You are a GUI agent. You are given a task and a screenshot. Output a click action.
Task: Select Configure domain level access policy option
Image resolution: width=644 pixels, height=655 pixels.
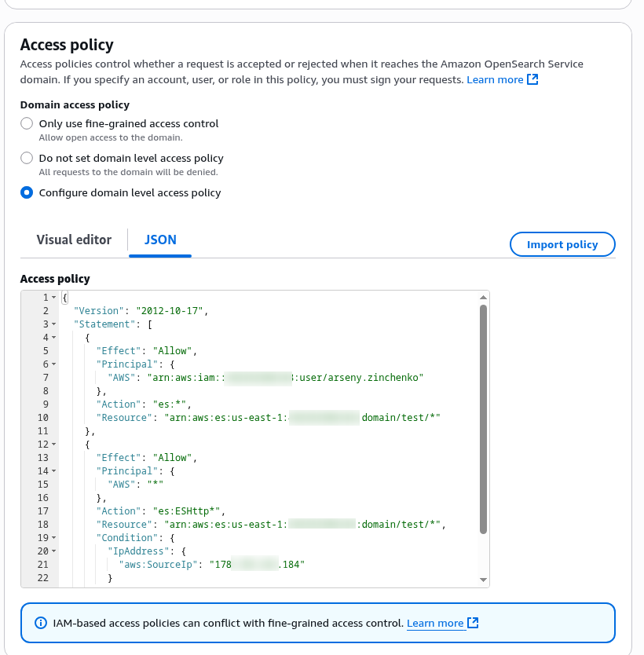[x=27, y=192]
